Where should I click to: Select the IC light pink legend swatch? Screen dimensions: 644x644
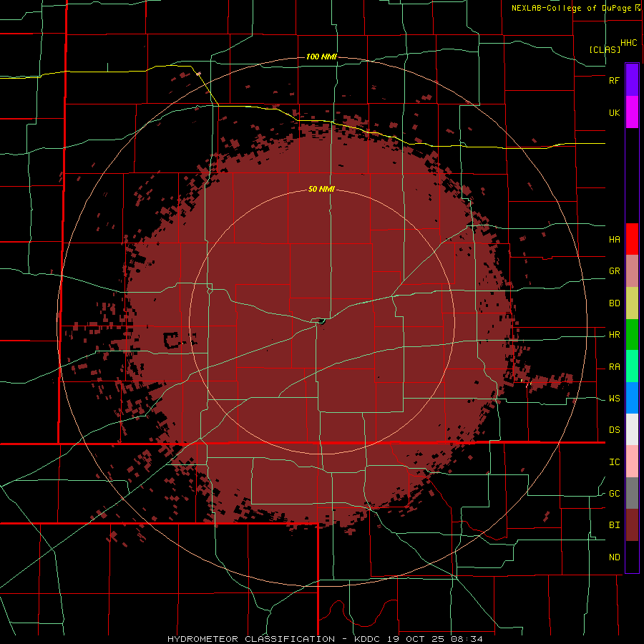tap(632, 462)
